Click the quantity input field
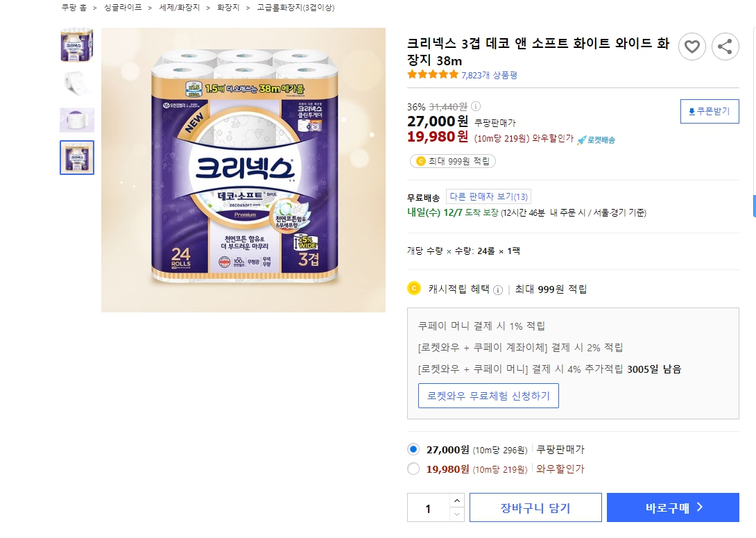Image resolution: width=756 pixels, height=538 pixels. [429, 508]
